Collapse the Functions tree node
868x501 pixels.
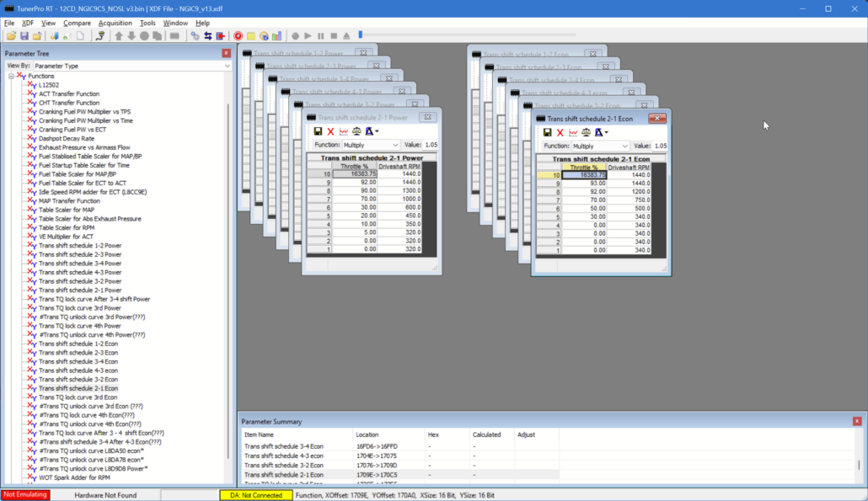click(x=11, y=77)
